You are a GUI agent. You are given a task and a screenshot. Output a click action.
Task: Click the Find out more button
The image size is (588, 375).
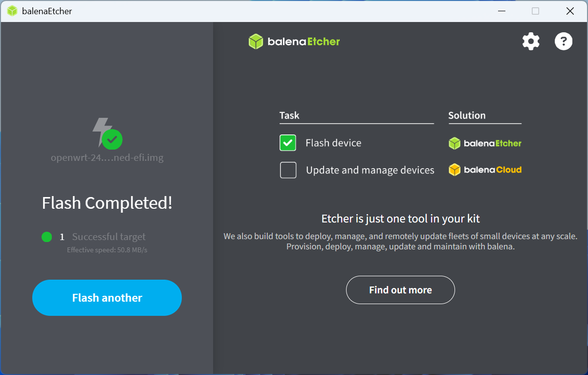pyautogui.click(x=400, y=290)
